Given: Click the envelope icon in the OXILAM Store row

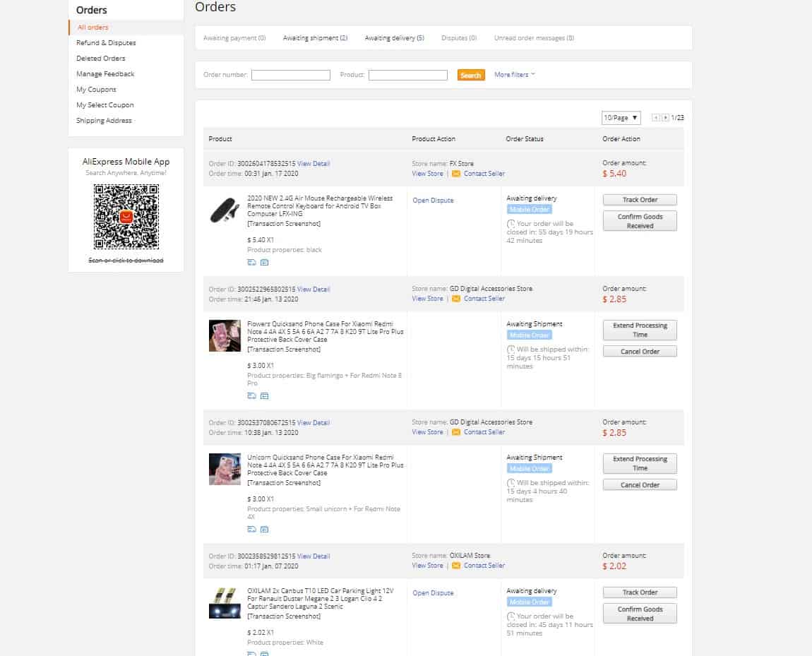Looking at the screenshot, I should pyautogui.click(x=456, y=566).
